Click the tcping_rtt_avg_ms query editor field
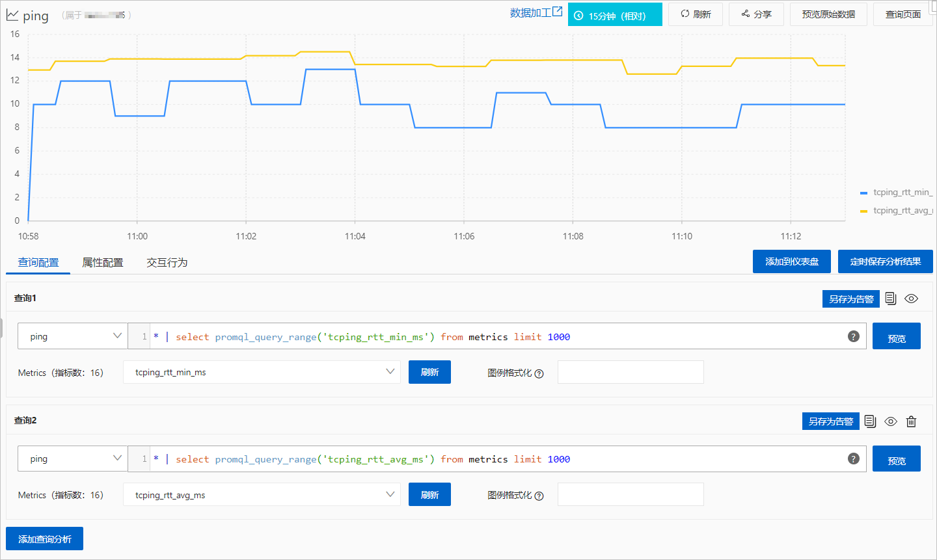Viewport: 937px width, 560px height. coord(498,459)
